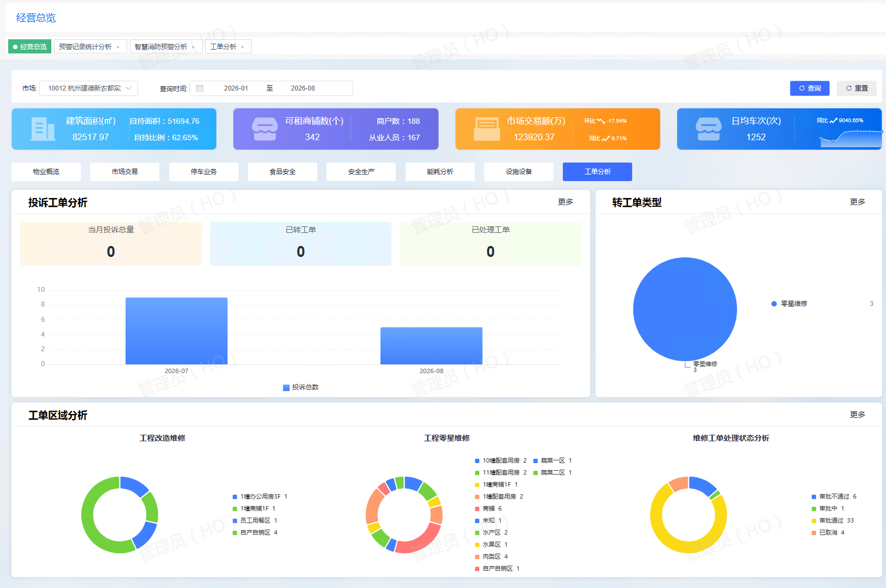
Task: Switch to the 停车业务 tab
Action: (x=204, y=172)
